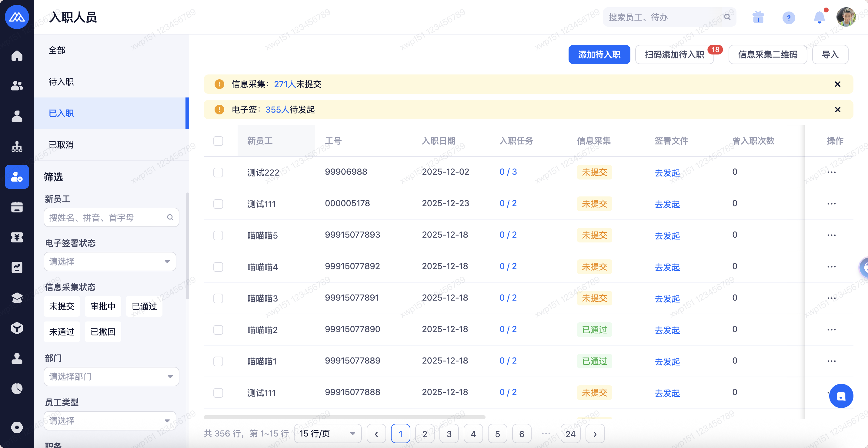Screen dimensions: 868x448
Task: Toggle the select-all header checkbox
Action: pos(218,141)
